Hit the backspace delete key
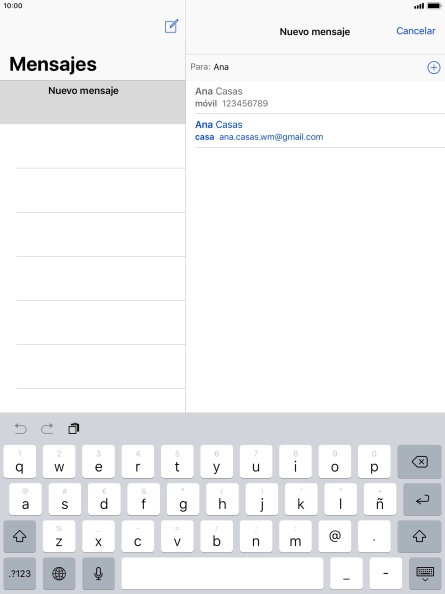 pos(419,462)
